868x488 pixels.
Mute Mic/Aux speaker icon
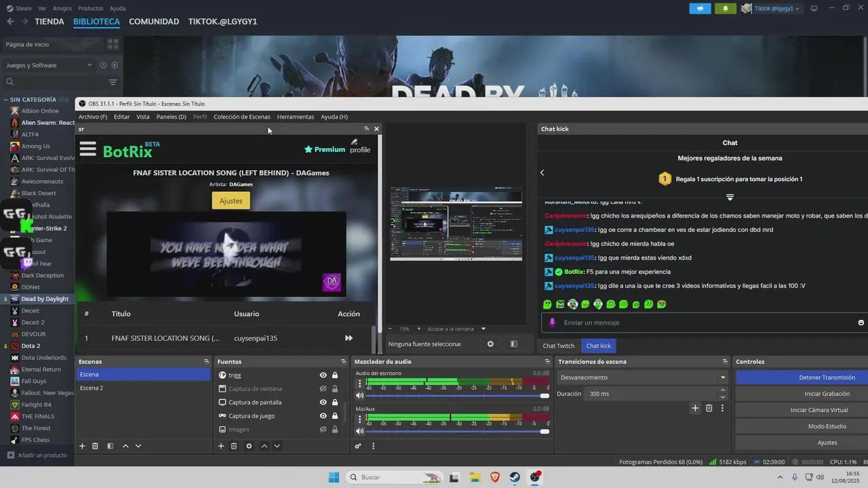(x=360, y=431)
